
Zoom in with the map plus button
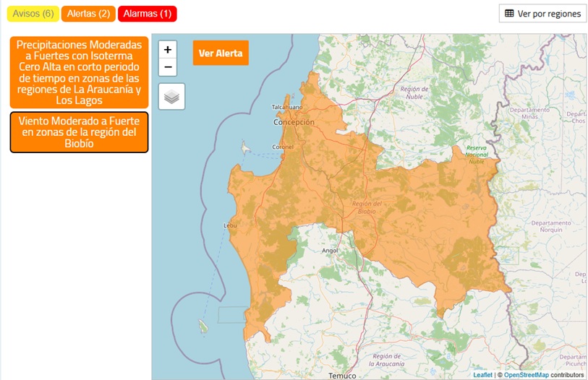pos(168,49)
